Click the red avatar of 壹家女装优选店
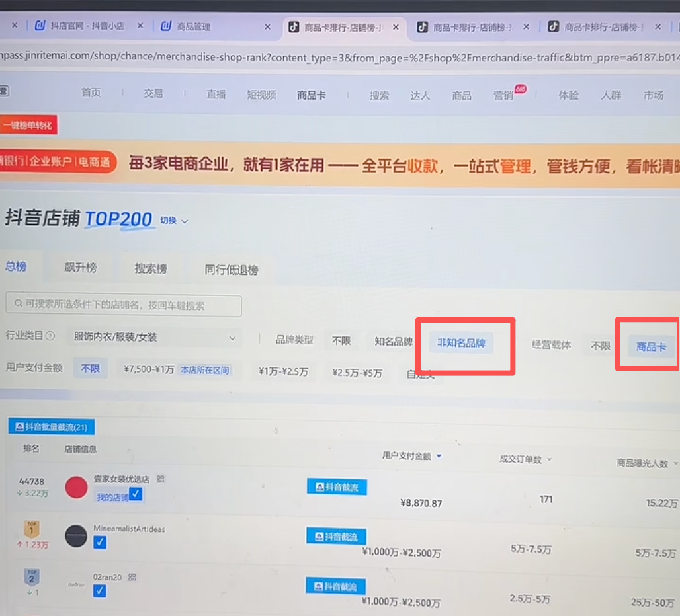The width and height of the screenshot is (680, 616). click(76, 487)
